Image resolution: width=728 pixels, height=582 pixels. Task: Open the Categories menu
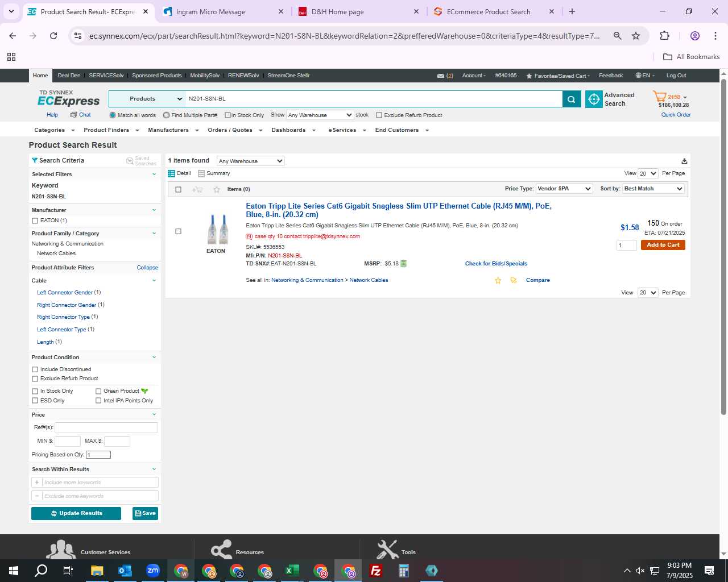pyautogui.click(x=54, y=130)
